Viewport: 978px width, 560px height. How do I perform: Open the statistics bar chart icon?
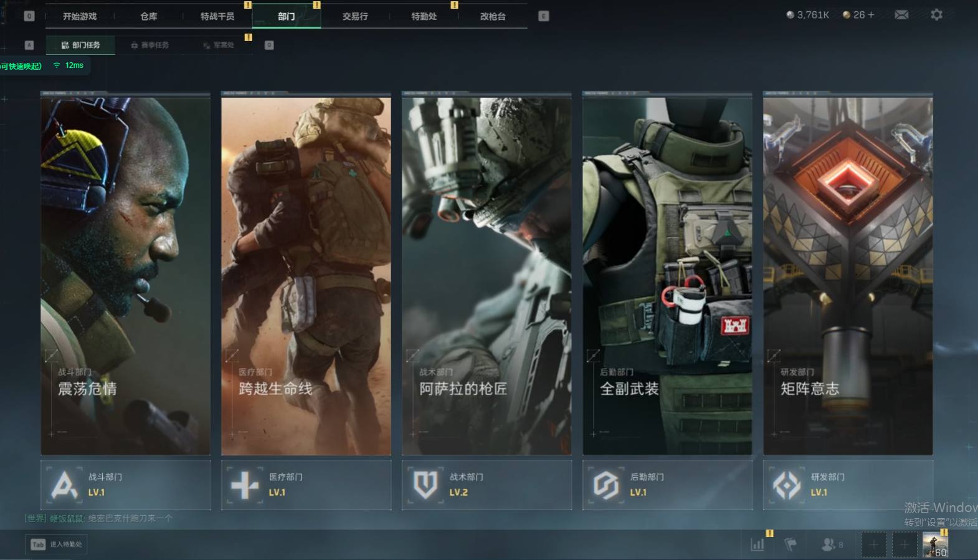click(757, 544)
